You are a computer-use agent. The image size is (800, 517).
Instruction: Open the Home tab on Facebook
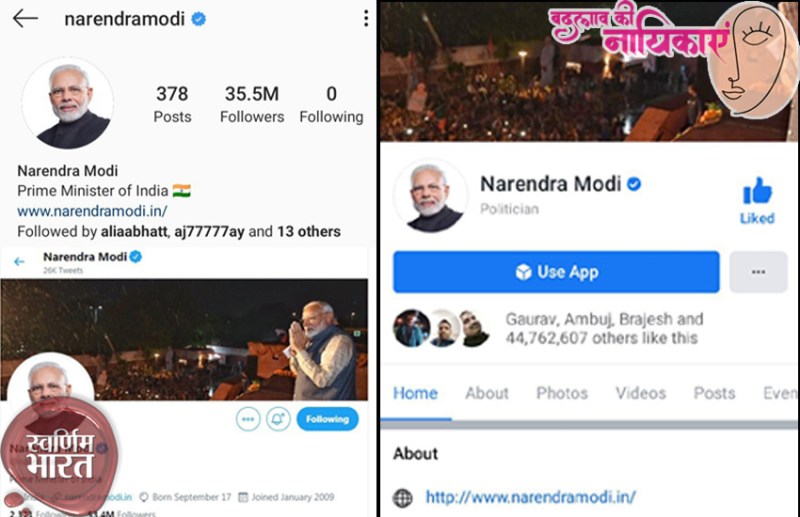415,393
